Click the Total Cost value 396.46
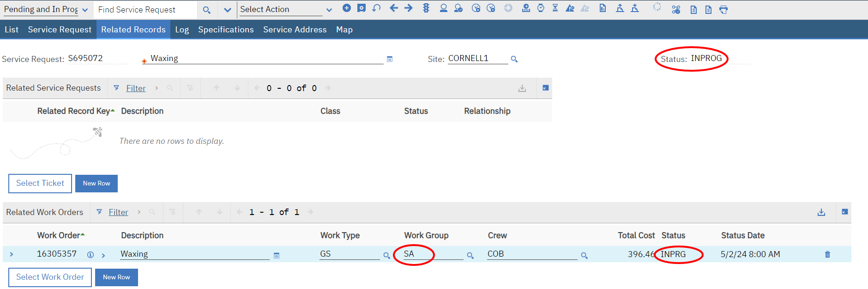This screenshot has height=289, width=868. (x=641, y=254)
